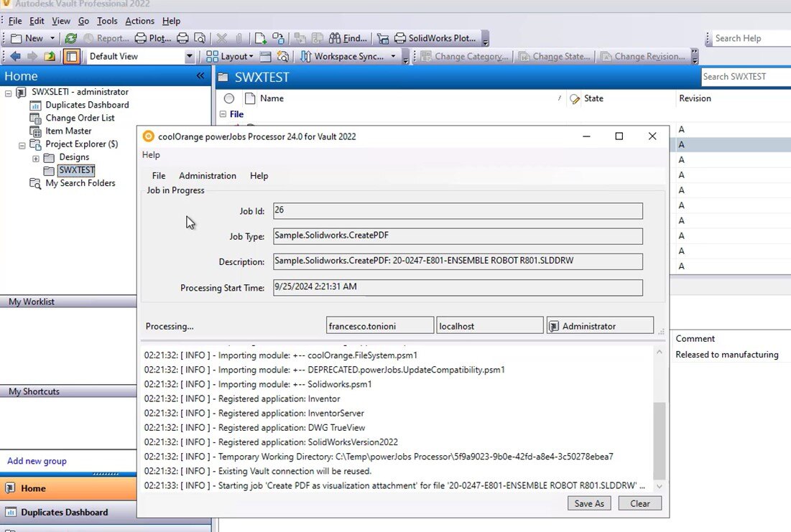
Task: Expand the Designs folder node
Action: point(35,159)
